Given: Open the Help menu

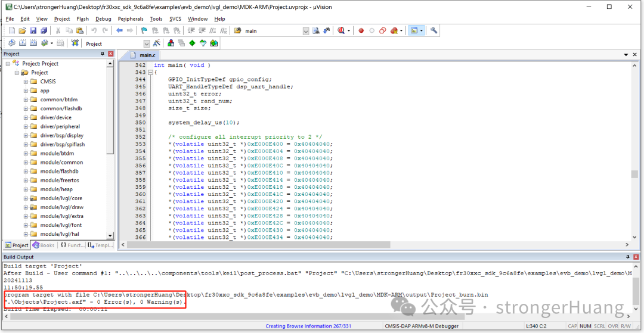Looking at the screenshot, I should tap(219, 19).
